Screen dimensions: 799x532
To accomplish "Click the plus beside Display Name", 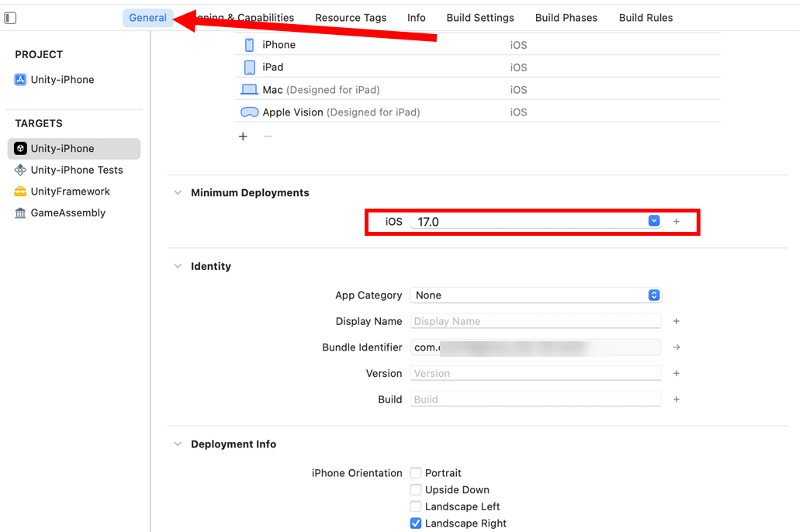I will click(676, 321).
